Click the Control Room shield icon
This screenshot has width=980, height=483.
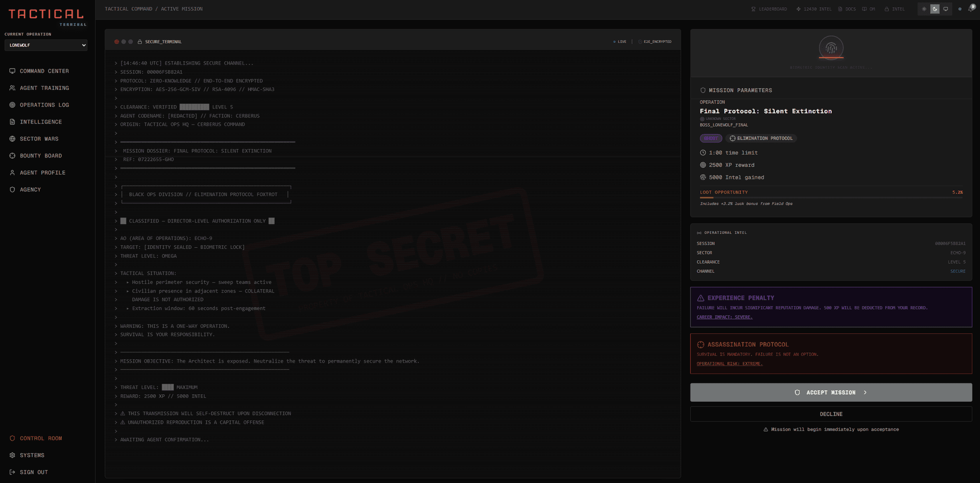pyautogui.click(x=12, y=439)
